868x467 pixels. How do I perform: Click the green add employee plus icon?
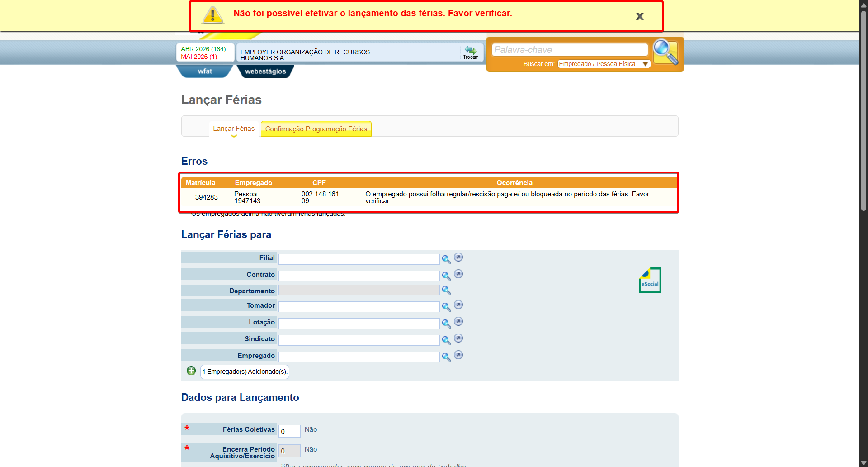191,371
